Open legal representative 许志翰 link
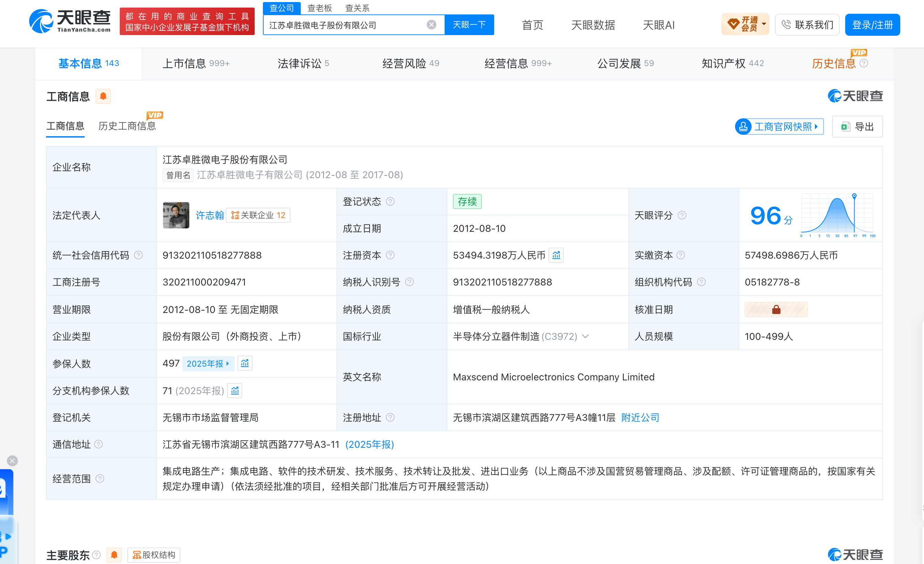Screen dimensions: 924x564 pos(210,215)
